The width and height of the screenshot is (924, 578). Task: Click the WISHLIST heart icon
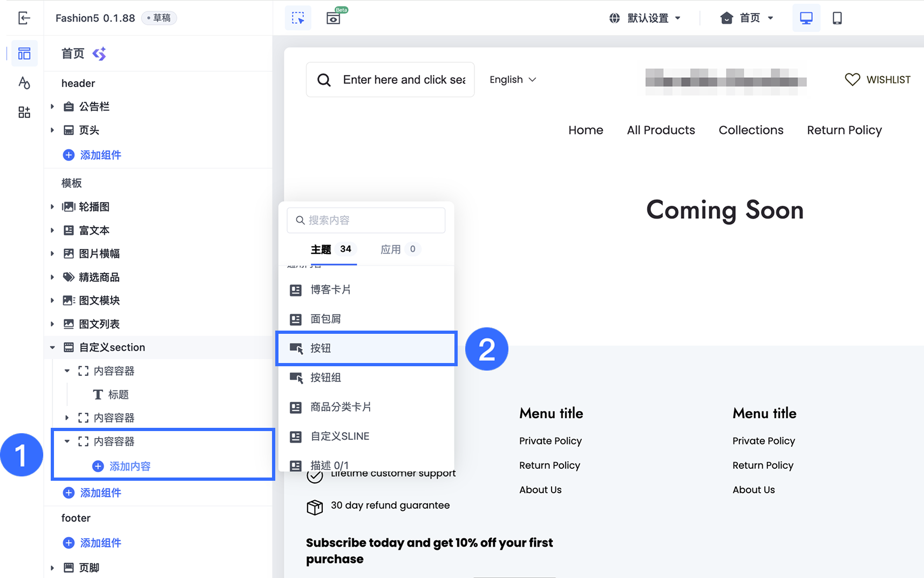point(852,79)
